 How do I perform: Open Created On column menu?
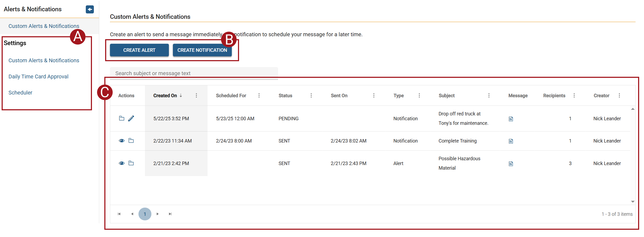(x=196, y=96)
